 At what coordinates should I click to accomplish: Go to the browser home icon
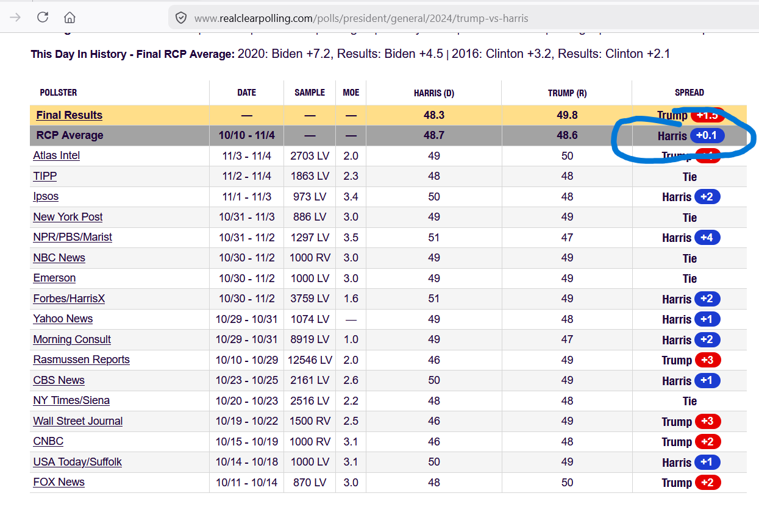click(x=70, y=17)
